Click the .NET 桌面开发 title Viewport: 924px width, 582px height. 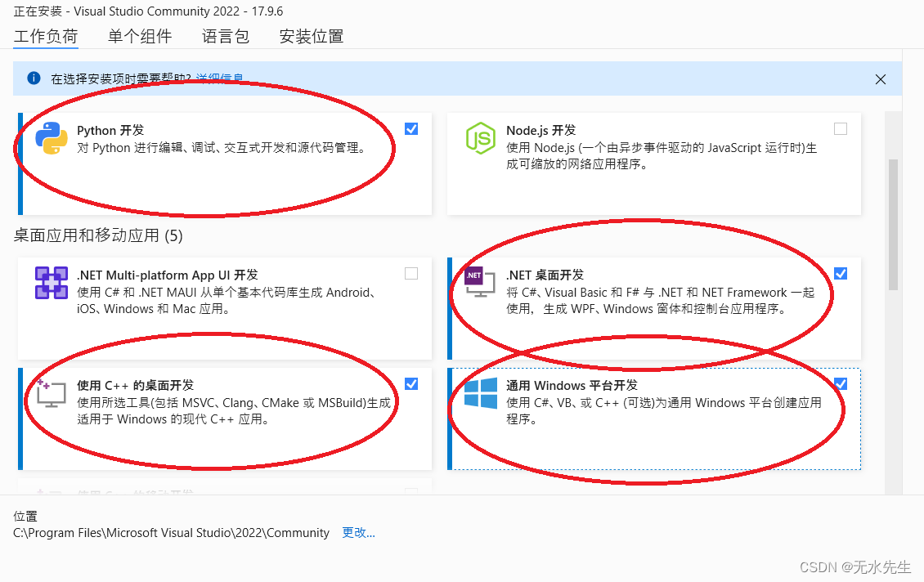545,275
